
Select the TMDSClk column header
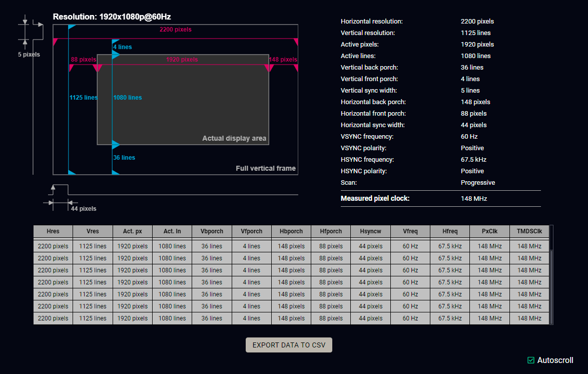[529, 231]
